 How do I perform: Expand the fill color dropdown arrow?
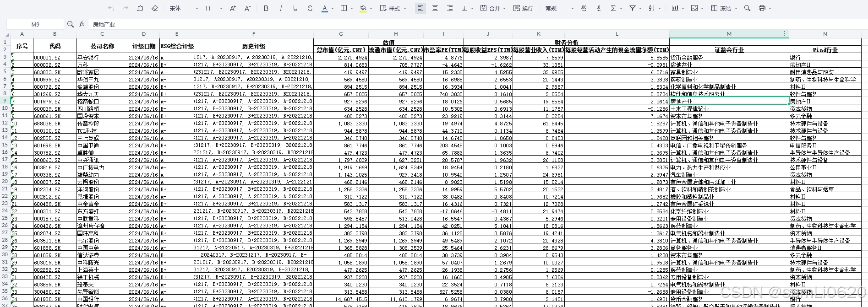click(371, 8)
